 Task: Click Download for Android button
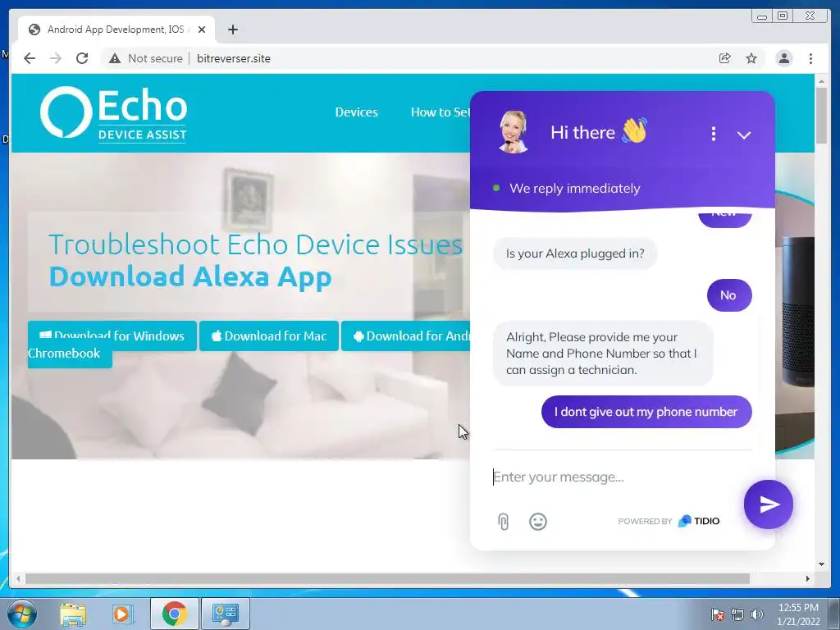click(405, 336)
